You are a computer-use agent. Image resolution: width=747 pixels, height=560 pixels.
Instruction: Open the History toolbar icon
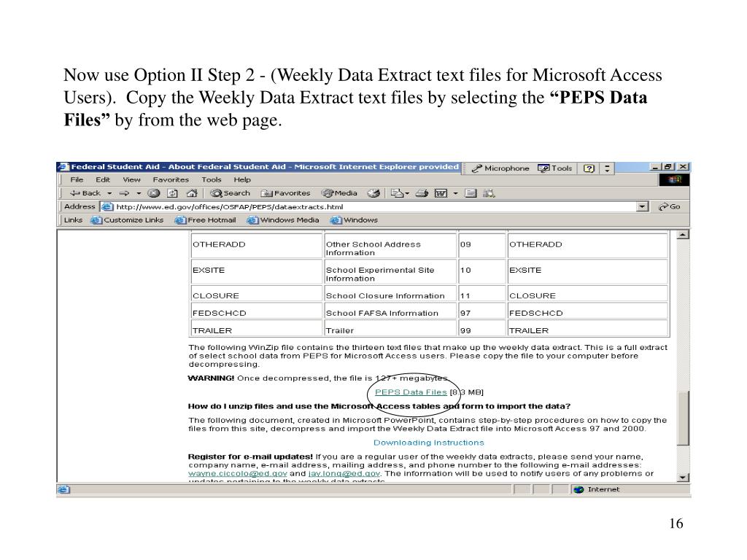tap(373, 193)
